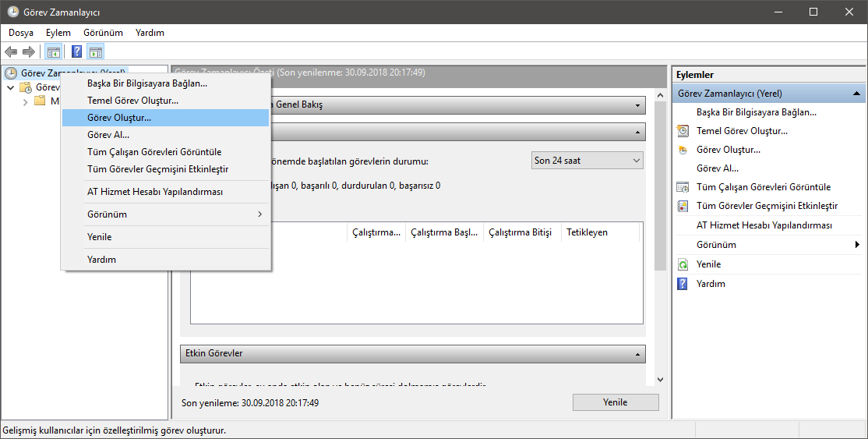Choose AT Hizmet Hesabı Yapılandırması in context menu

tap(165, 192)
